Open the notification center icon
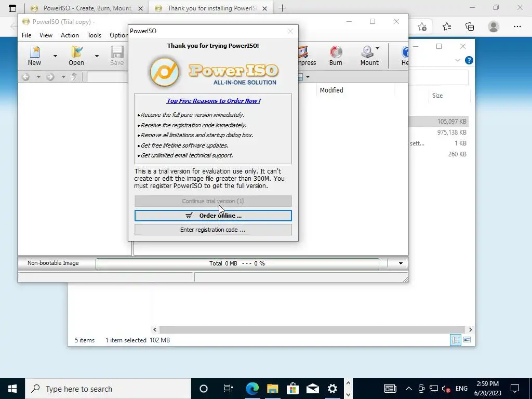 pyautogui.click(x=515, y=389)
